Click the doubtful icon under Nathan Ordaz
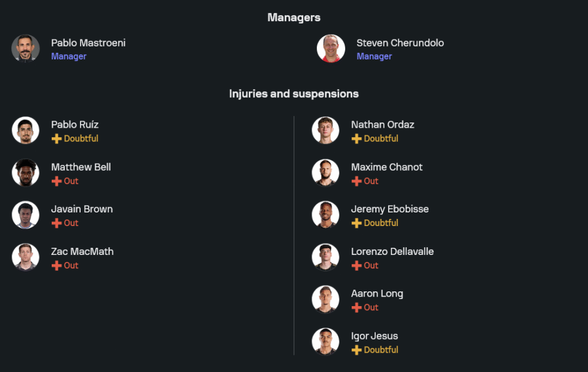Viewport: 588px width, 372px height. pyautogui.click(x=356, y=139)
